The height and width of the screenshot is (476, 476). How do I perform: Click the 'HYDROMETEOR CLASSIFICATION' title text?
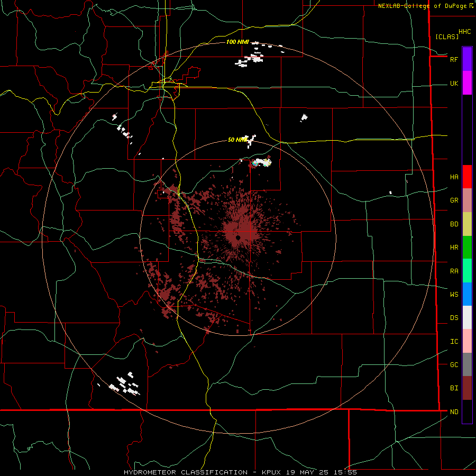point(186,472)
